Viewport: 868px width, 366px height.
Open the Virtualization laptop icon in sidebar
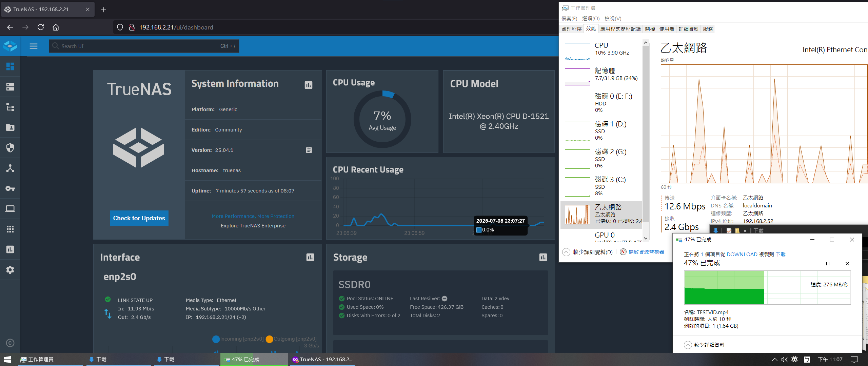click(x=10, y=209)
